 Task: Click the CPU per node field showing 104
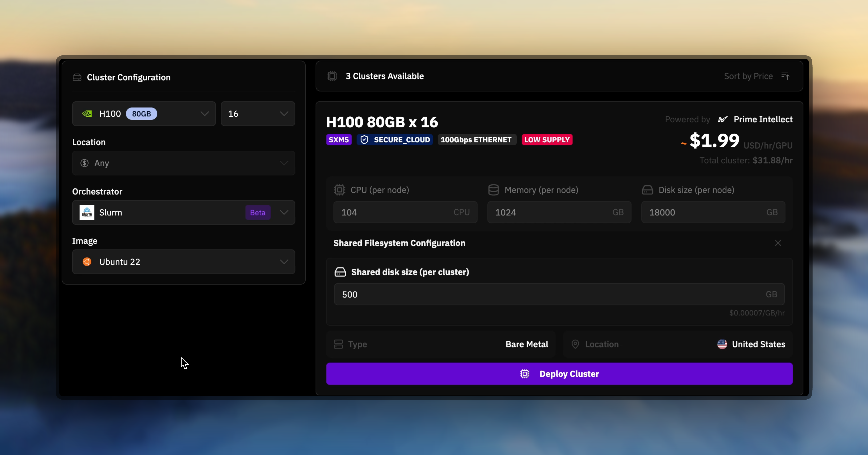[405, 212]
